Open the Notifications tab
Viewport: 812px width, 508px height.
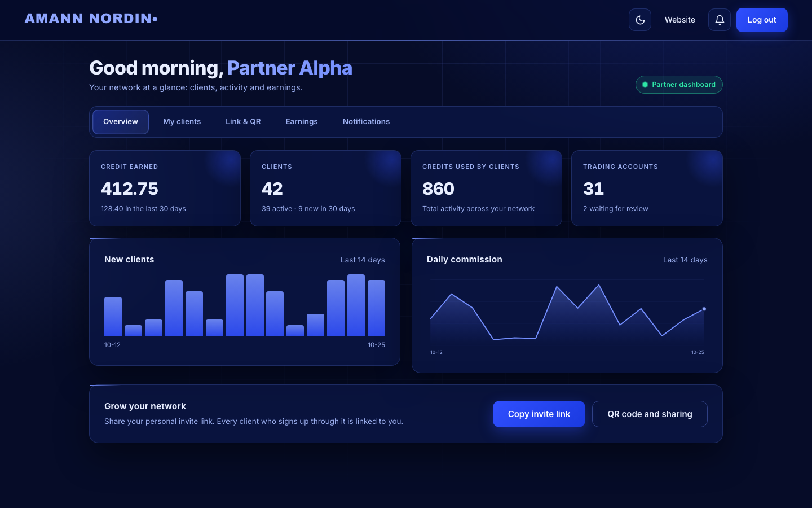pyautogui.click(x=366, y=122)
